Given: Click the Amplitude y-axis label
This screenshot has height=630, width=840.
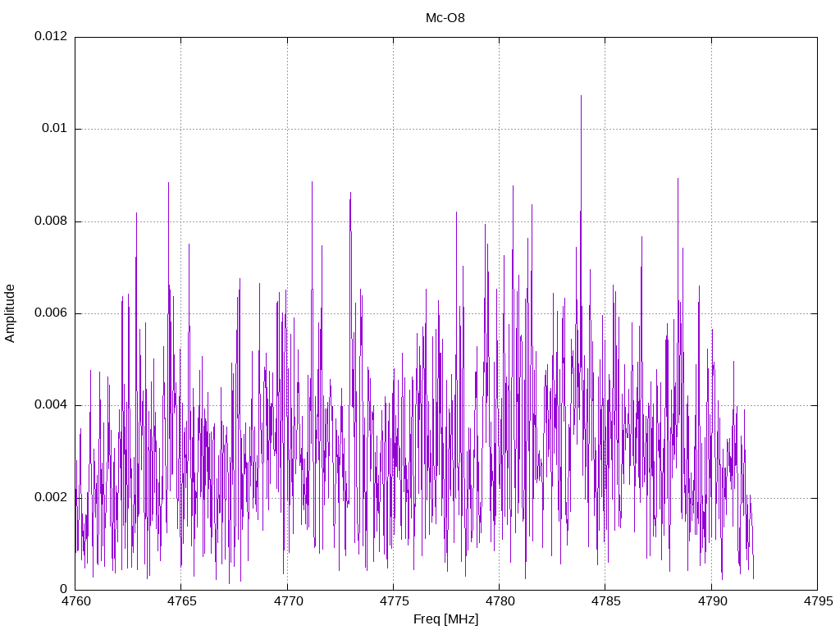Looking at the screenshot, I should [x=10, y=313].
